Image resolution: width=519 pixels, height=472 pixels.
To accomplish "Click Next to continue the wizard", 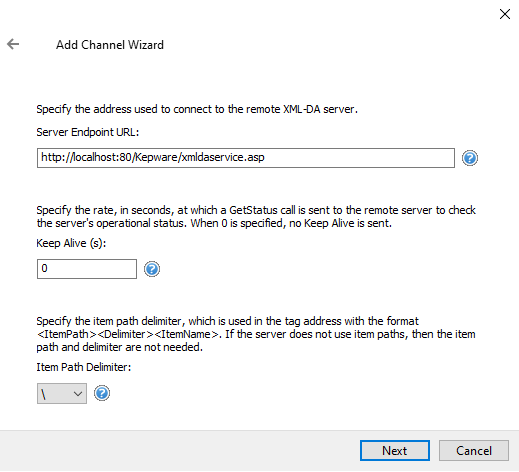I will 395,451.
